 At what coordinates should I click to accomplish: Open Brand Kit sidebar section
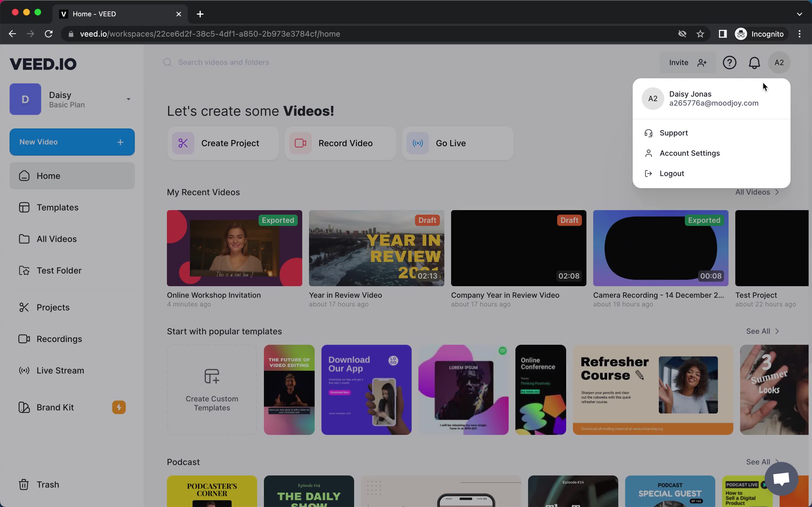coord(55,407)
